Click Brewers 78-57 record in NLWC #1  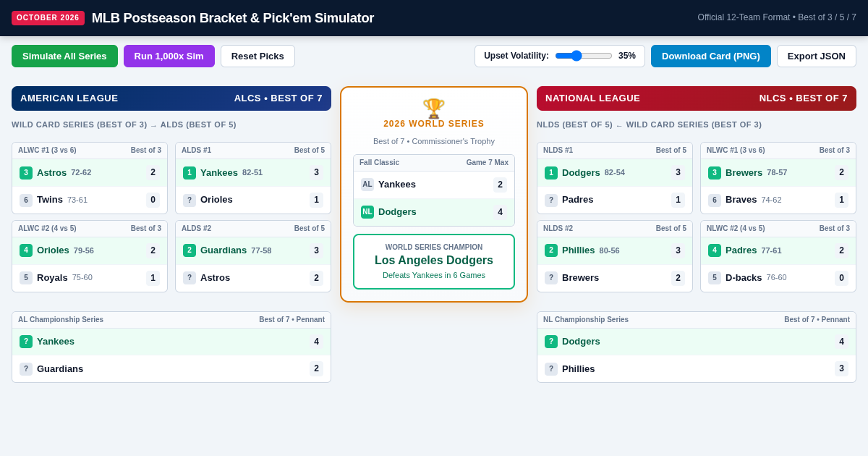click(777, 173)
